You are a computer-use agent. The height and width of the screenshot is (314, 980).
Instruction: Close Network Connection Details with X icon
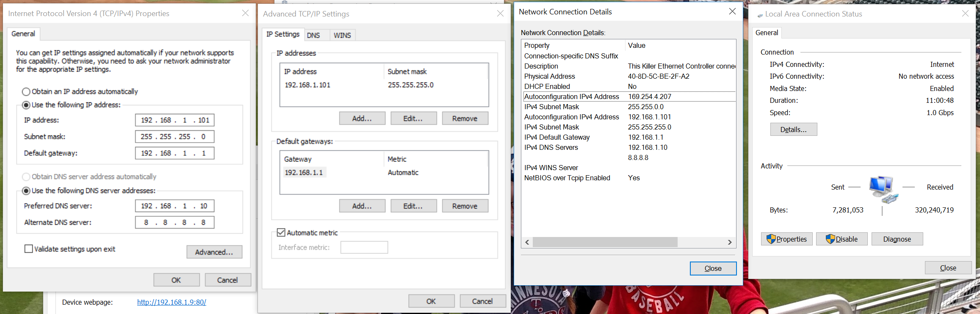click(x=732, y=11)
